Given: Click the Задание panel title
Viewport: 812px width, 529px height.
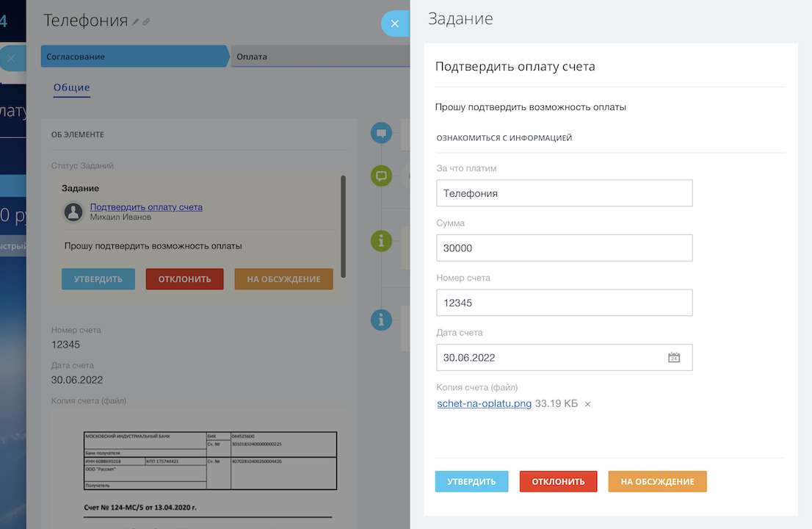Looking at the screenshot, I should pyautogui.click(x=460, y=18).
